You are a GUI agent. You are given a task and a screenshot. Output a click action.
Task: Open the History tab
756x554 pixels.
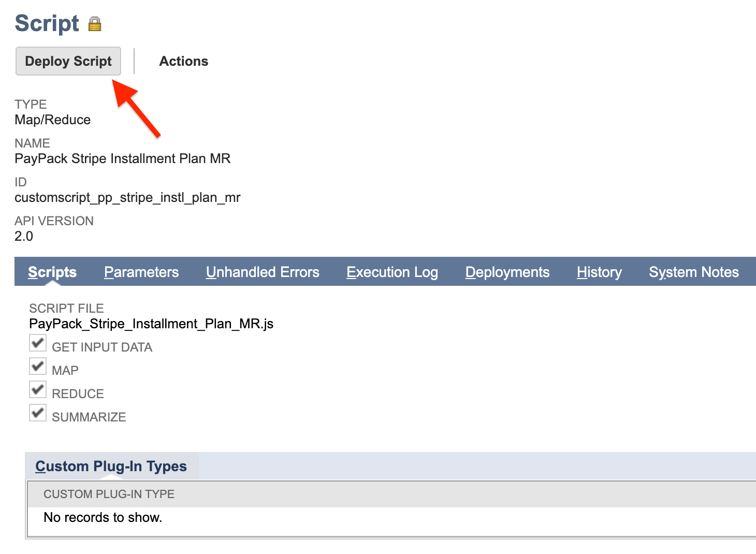point(599,272)
